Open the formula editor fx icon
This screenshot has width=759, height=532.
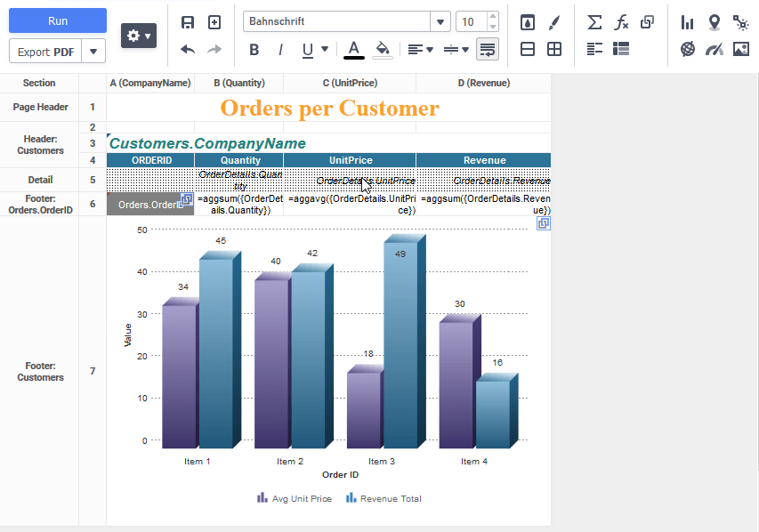tap(621, 22)
